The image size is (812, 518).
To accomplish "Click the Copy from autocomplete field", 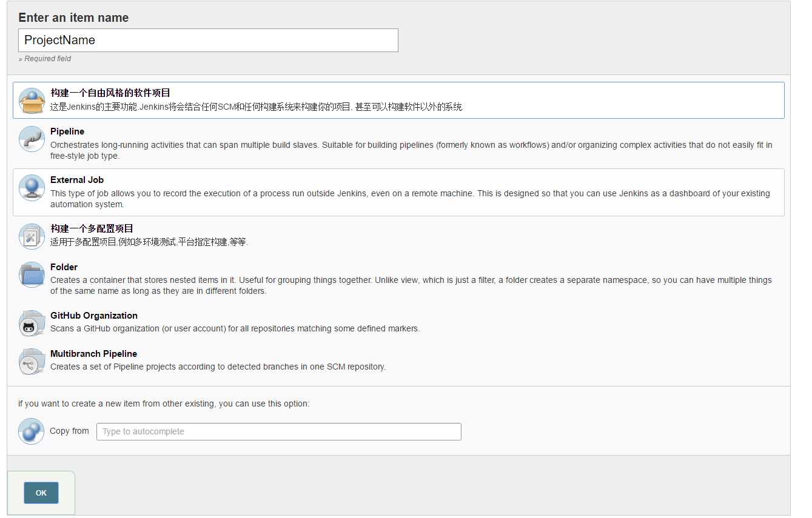I will (x=279, y=431).
